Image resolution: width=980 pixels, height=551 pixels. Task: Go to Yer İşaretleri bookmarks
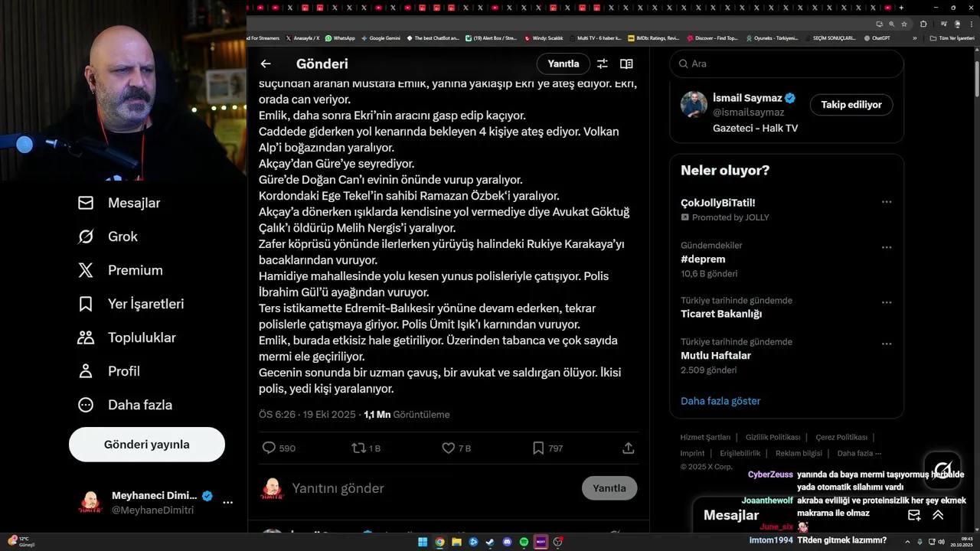(131, 304)
